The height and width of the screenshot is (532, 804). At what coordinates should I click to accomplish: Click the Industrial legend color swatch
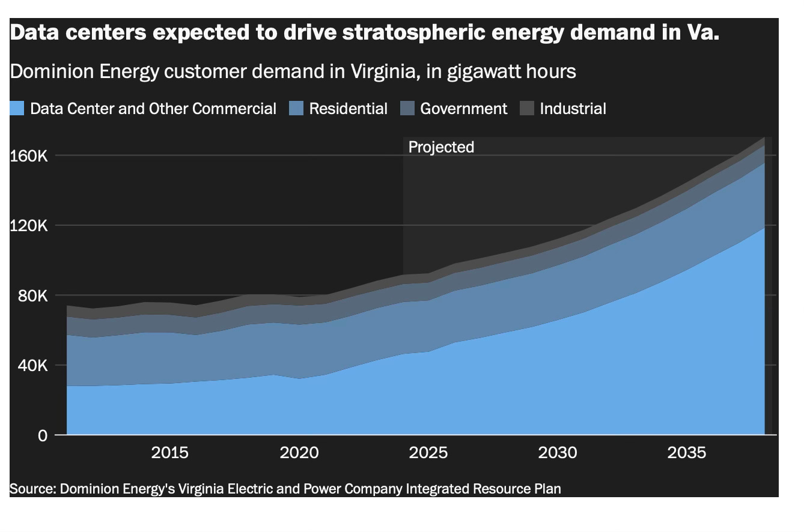[527, 109]
